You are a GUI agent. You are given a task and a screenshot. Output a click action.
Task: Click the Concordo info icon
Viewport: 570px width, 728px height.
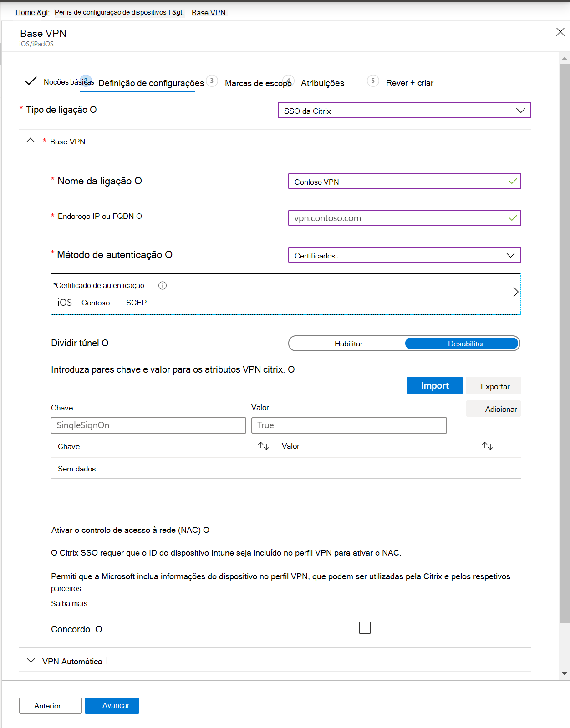(x=98, y=629)
